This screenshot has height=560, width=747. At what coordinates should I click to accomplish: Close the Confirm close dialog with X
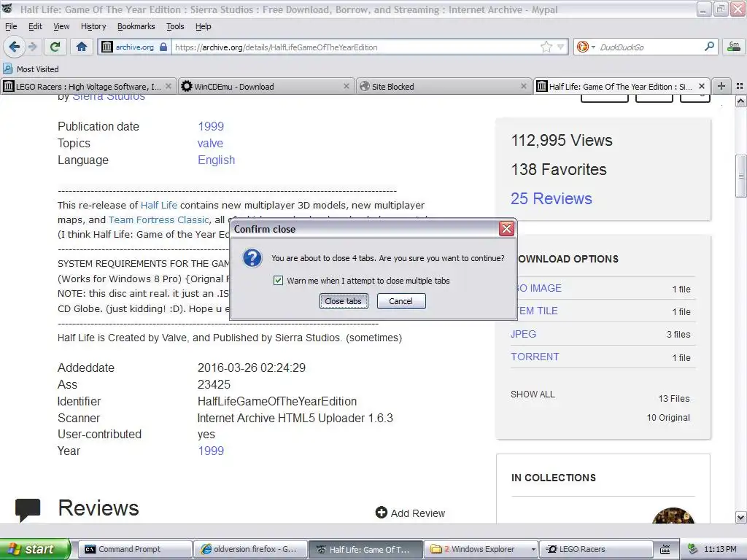tap(506, 228)
